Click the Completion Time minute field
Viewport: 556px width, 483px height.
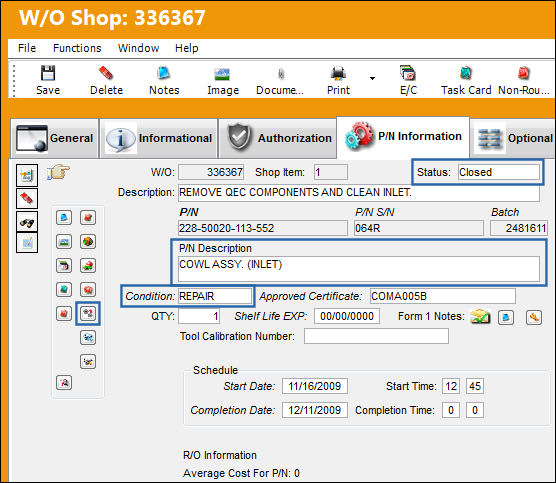tap(475, 410)
